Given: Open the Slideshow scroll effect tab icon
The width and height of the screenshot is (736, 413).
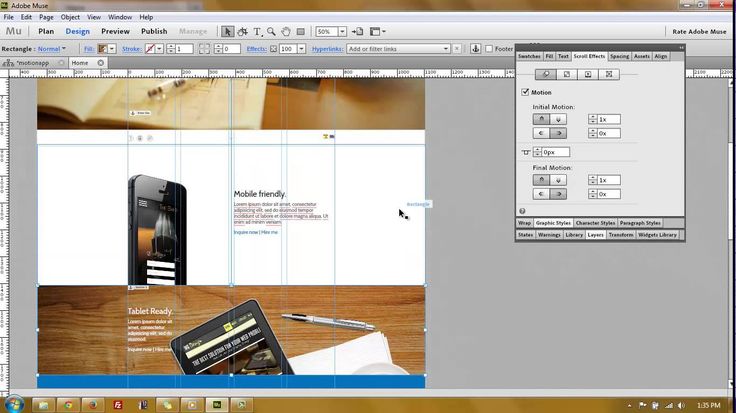Looking at the screenshot, I should click(588, 74).
